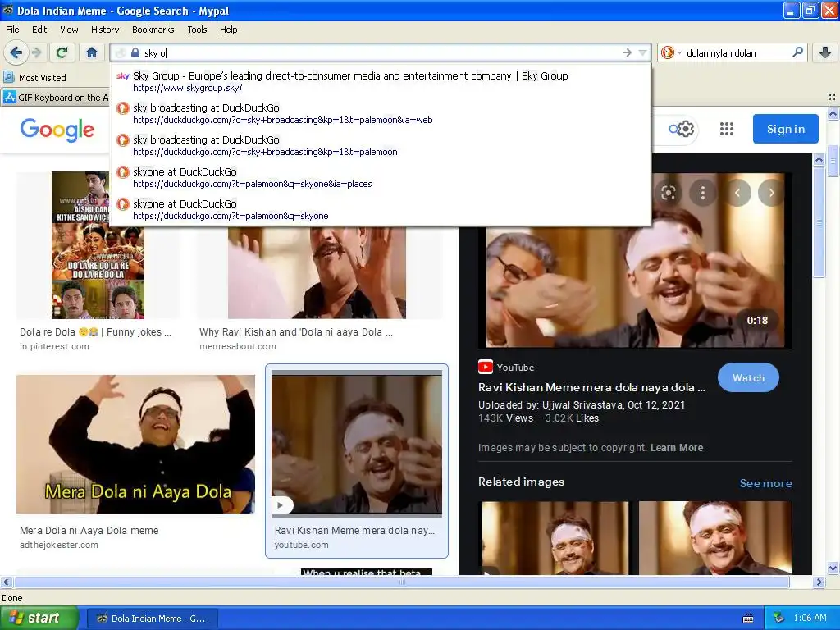Viewport: 840px width, 630px height.
Task: Open the three-dot more options on preview
Action: (703, 192)
